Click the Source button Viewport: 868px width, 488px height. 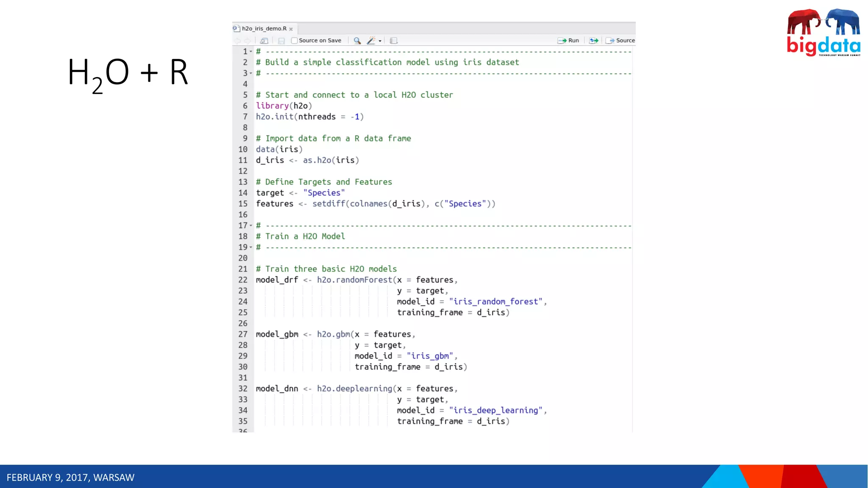pyautogui.click(x=620, y=41)
